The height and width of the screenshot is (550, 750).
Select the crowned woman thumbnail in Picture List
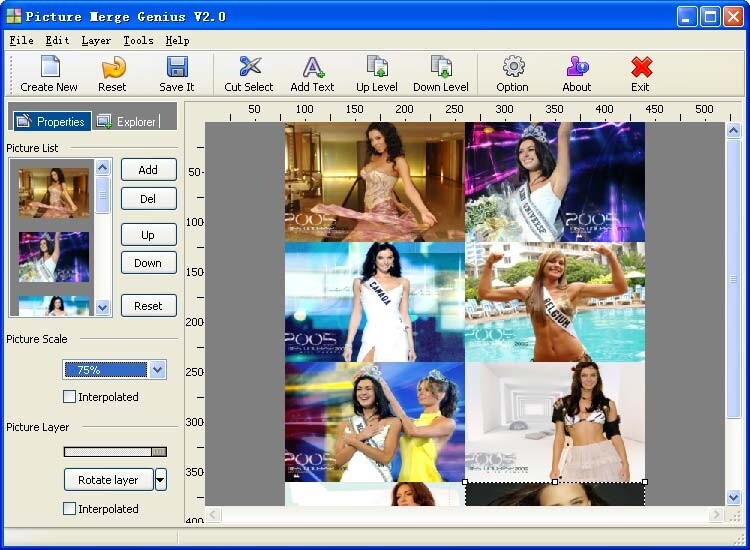click(54, 257)
